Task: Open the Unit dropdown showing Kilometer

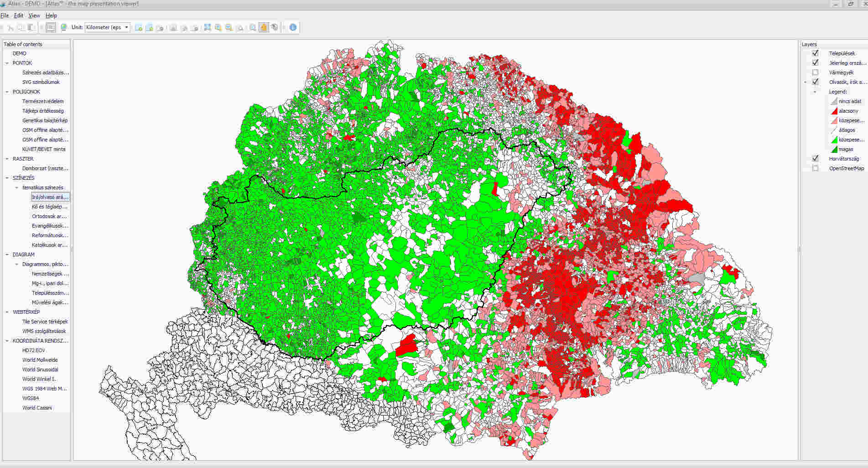Action: [x=108, y=27]
